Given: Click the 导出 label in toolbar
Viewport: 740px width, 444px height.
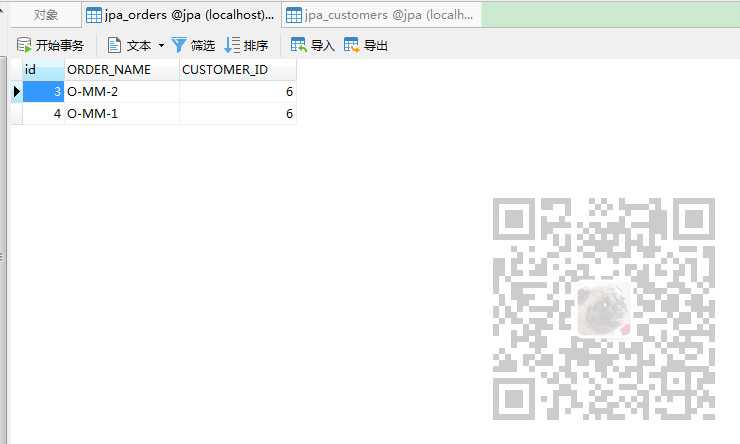Looking at the screenshot, I should click(x=376, y=46).
